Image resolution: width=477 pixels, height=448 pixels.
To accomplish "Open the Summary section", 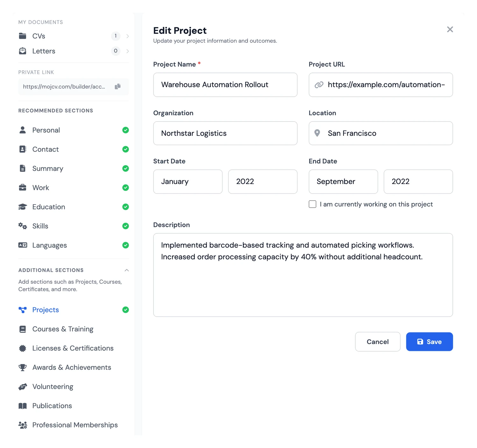I will tap(74, 168).
